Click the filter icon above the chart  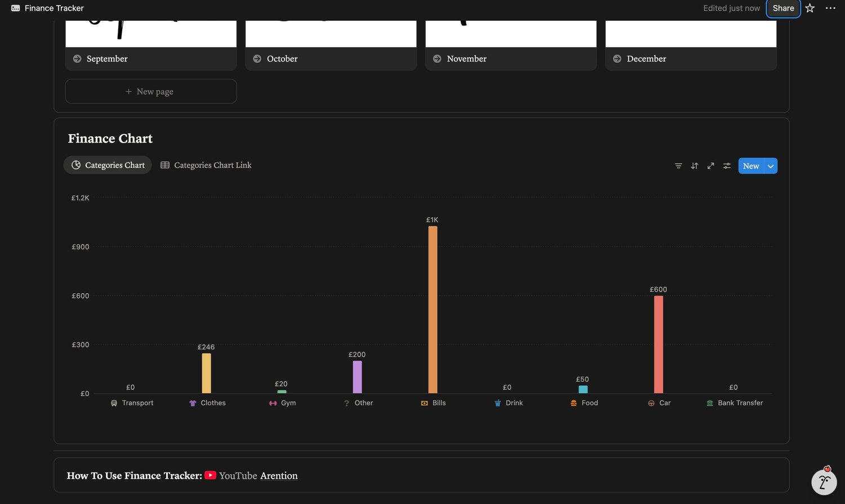[x=678, y=166]
